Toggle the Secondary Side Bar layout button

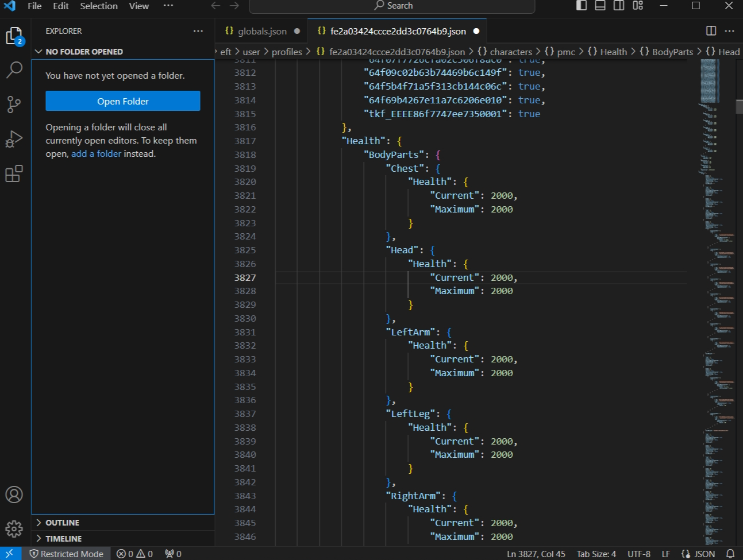click(619, 6)
